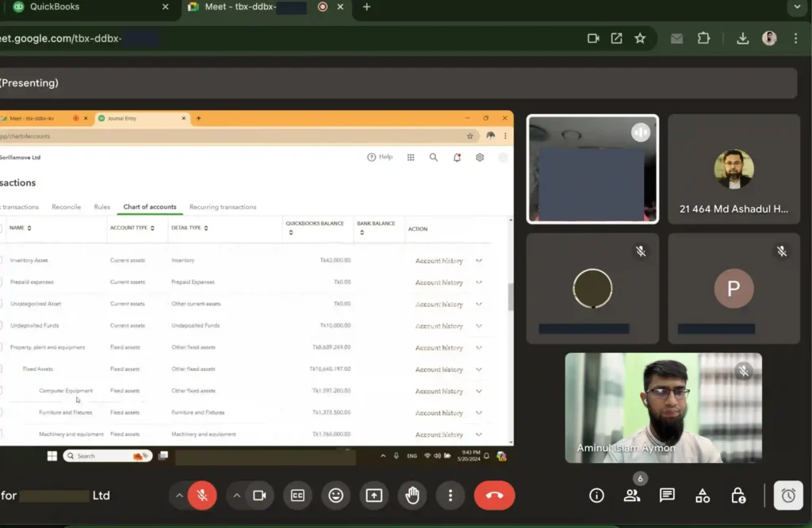Expand action dropdown for Undeposited Funds row
Image resolution: width=812 pixels, height=528 pixels.
[479, 326]
